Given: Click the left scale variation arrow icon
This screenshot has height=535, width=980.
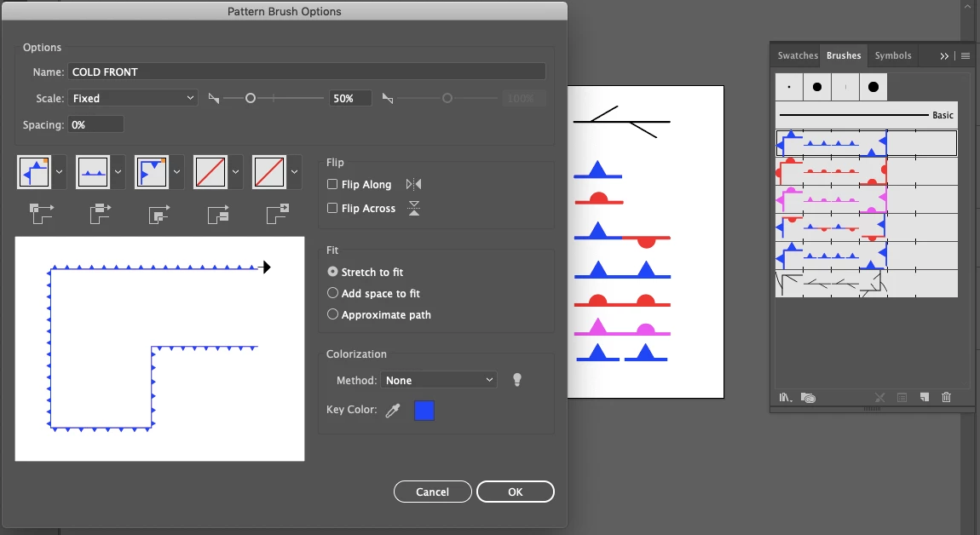Looking at the screenshot, I should click(214, 98).
